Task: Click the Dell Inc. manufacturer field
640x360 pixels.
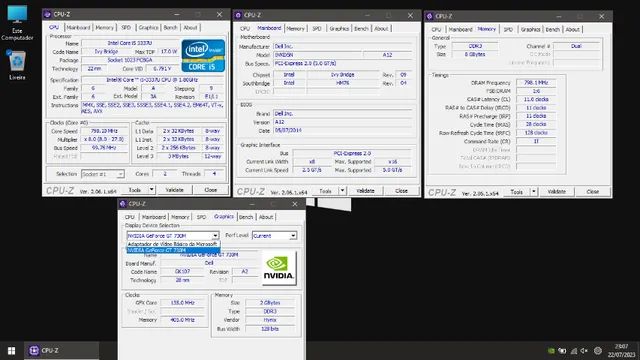Action: [x=343, y=47]
